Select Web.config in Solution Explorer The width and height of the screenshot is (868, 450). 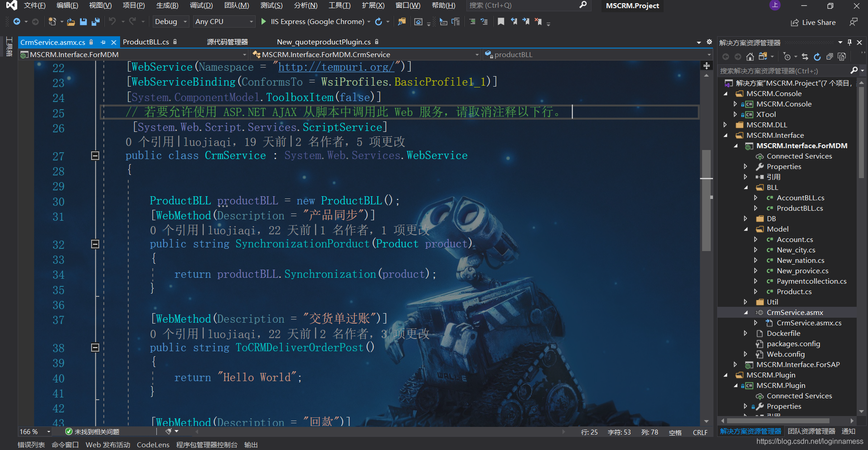click(x=786, y=354)
